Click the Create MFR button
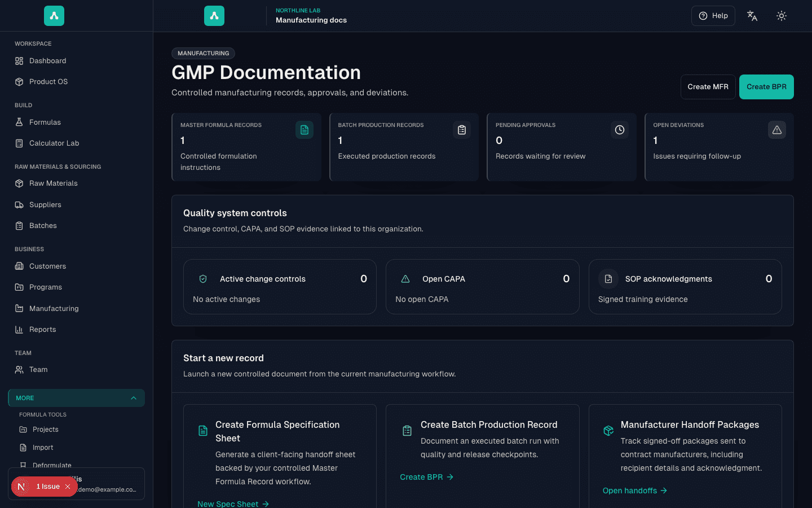Viewport: 812px width, 508px height. [x=708, y=87]
